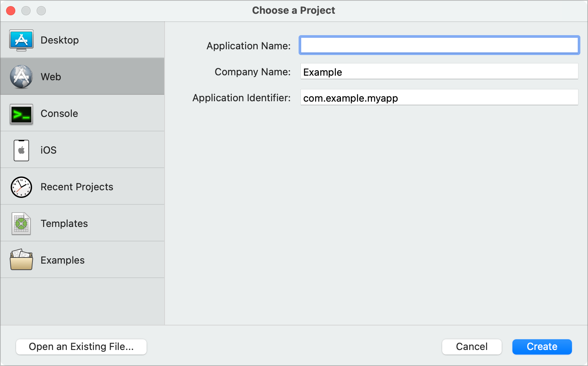
Task: Click the Templates label in the sidebar
Action: (64, 223)
